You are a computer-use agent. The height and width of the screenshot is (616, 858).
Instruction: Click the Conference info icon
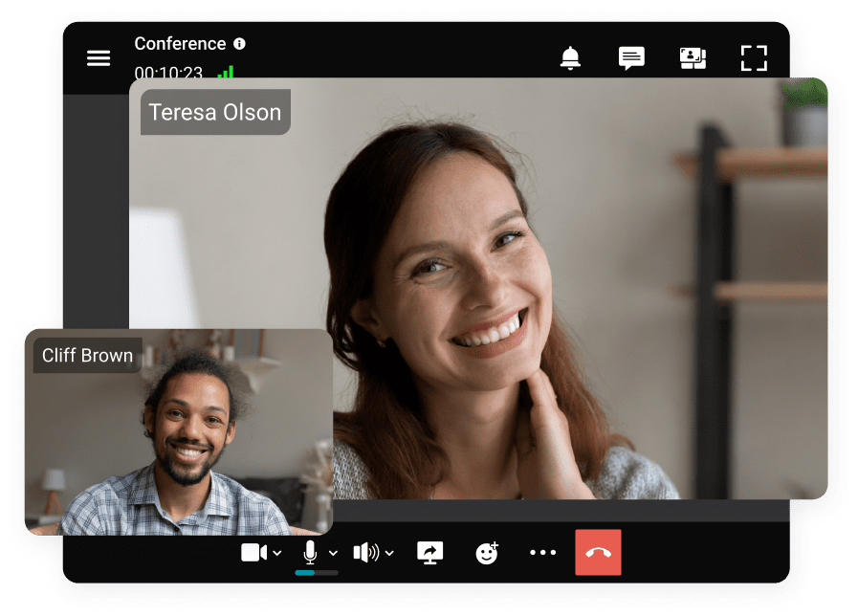pyautogui.click(x=237, y=43)
